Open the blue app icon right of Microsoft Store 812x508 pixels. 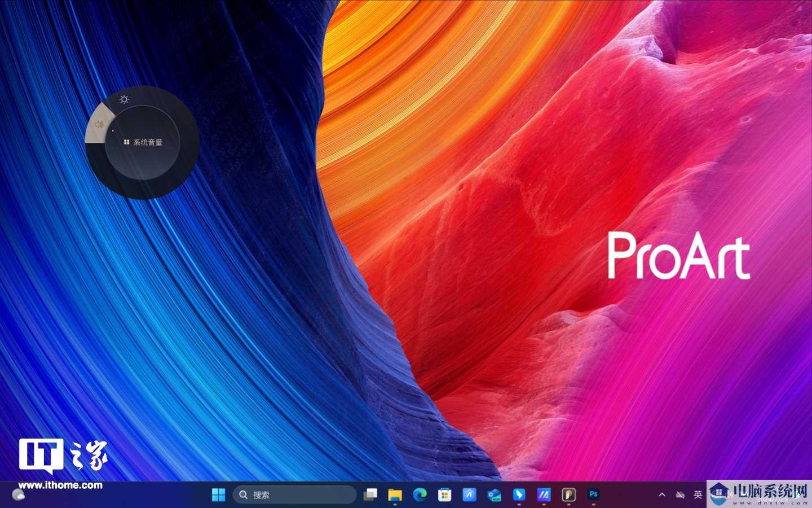pyautogui.click(x=469, y=495)
